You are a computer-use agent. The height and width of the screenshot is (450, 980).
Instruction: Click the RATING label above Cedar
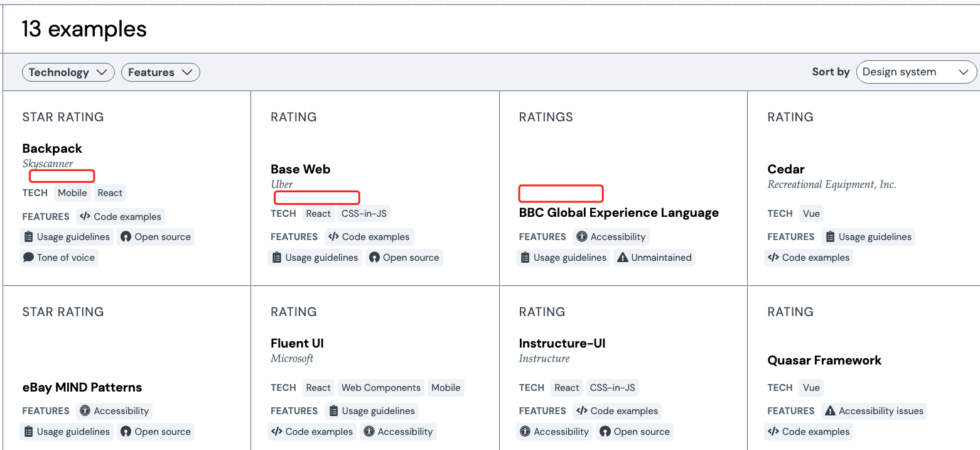tap(790, 117)
